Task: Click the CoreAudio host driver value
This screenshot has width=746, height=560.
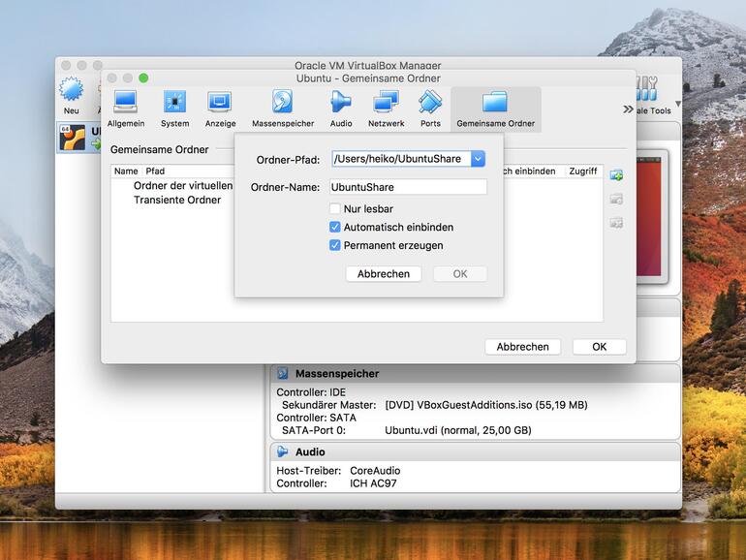Action: click(x=375, y=471)
